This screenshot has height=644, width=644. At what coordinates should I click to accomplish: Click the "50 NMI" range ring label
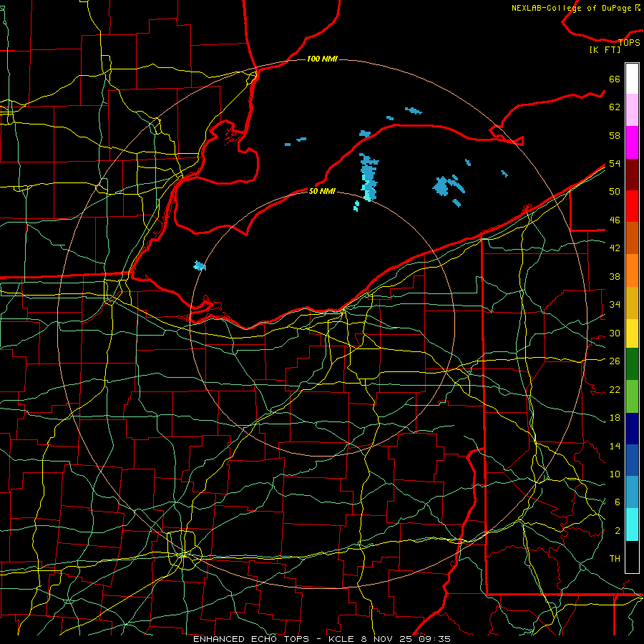(322, 191)
